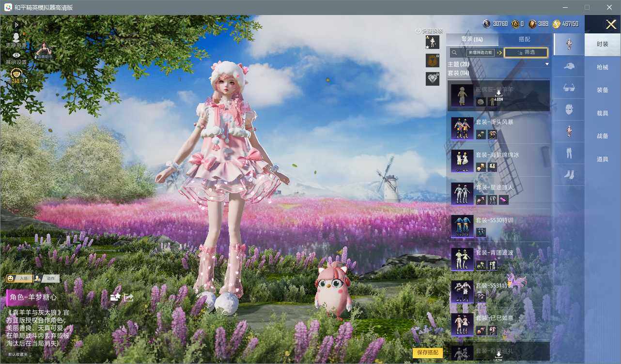Image resolution: width=621 pixels, height=364 pixels.
Task: Select the 套装-巳巳如意 outfit
Action: [x=498, y=324]
